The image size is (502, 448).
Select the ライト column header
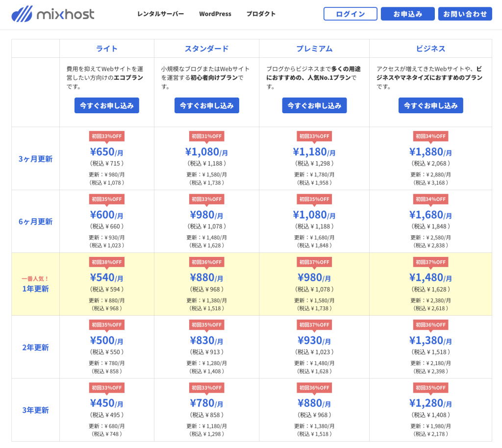(107, 49)
